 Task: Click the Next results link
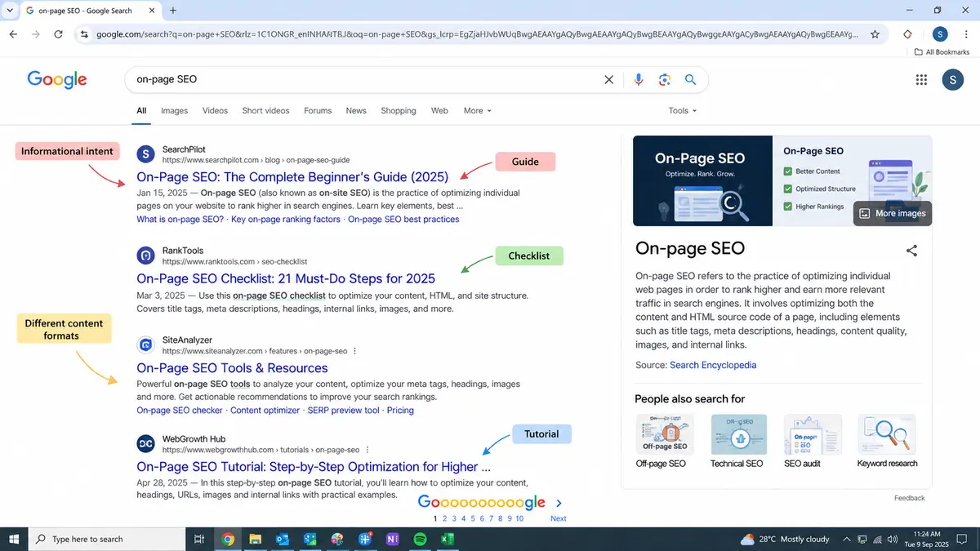(558, 518)
